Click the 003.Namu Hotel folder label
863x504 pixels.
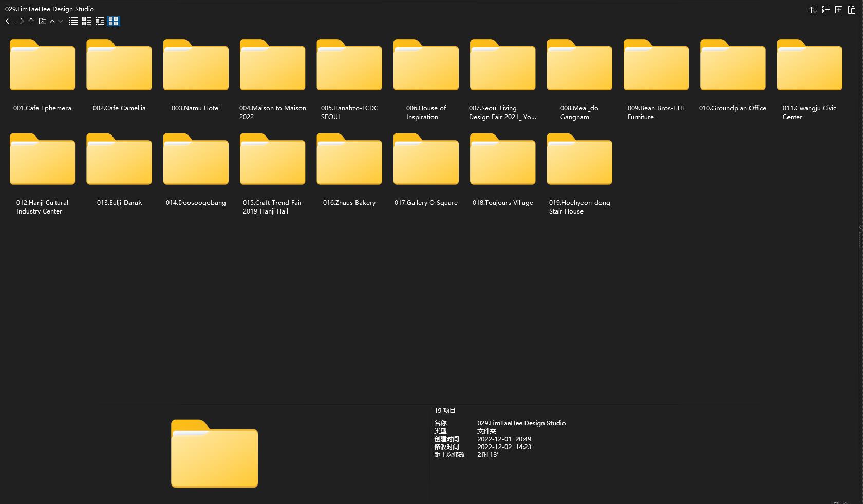(196, 108)
